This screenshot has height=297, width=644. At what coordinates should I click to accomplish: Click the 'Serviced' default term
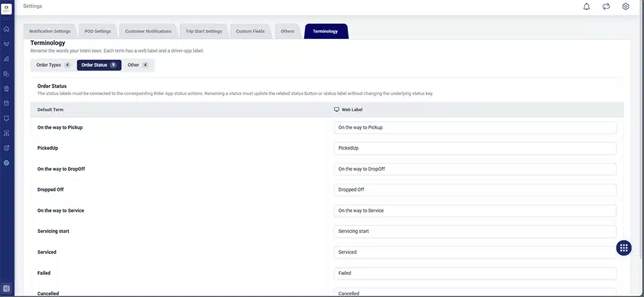[x=47, y=252]
